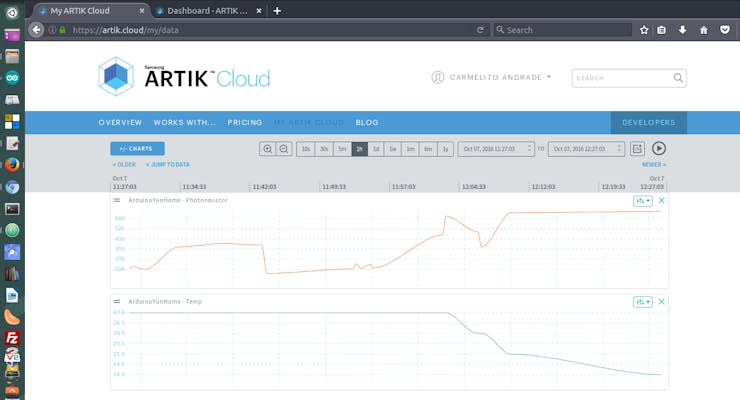Open the Blog nav item

point(367,123)
